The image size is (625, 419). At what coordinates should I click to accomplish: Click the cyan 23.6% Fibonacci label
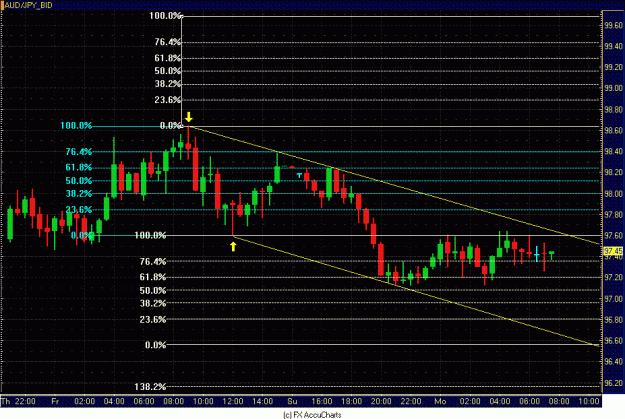[x=79, y=209]
